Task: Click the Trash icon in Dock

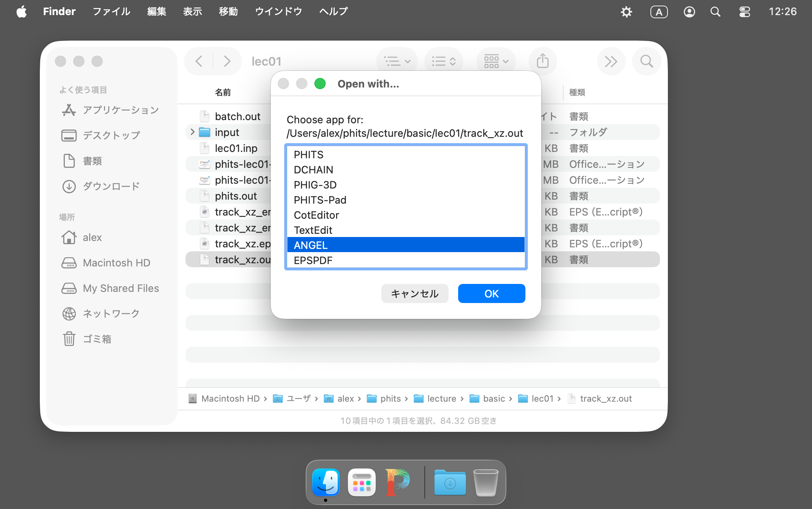Action: (x=486, y=482)
